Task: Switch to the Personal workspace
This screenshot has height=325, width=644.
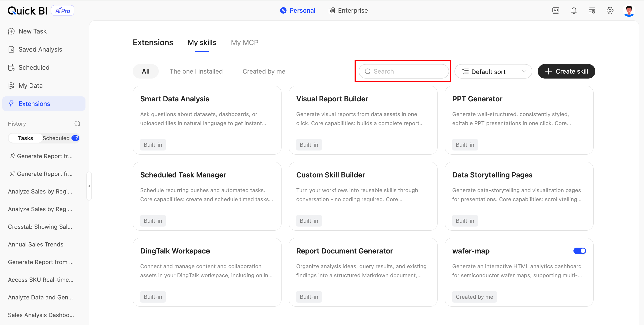Action: pyautogui.click(x=298, y=10)
